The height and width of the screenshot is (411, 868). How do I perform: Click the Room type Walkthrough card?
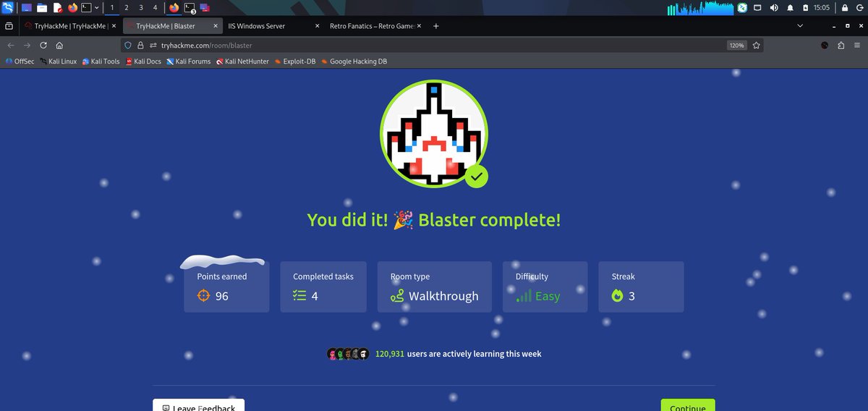click(x=435, y=287)
